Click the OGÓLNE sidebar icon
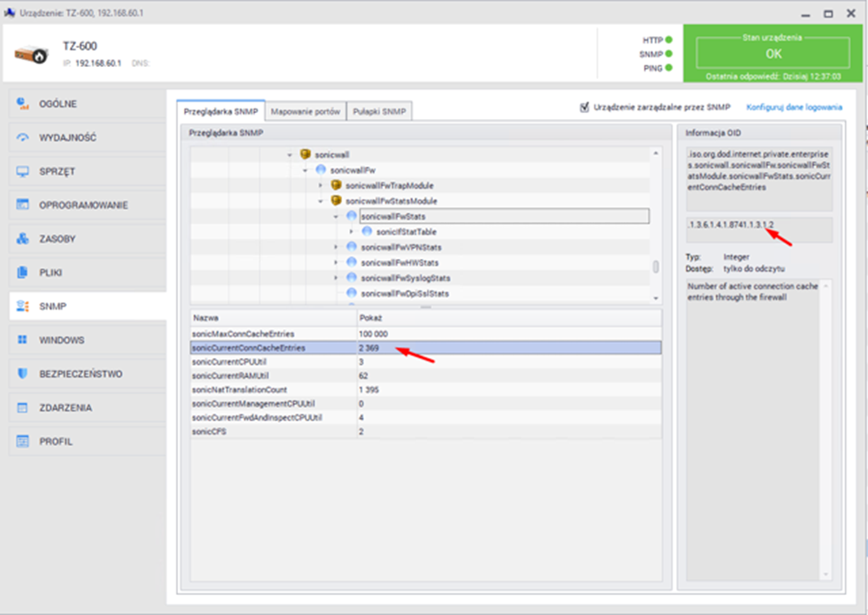868x615 pixels. tap(23, 104)
